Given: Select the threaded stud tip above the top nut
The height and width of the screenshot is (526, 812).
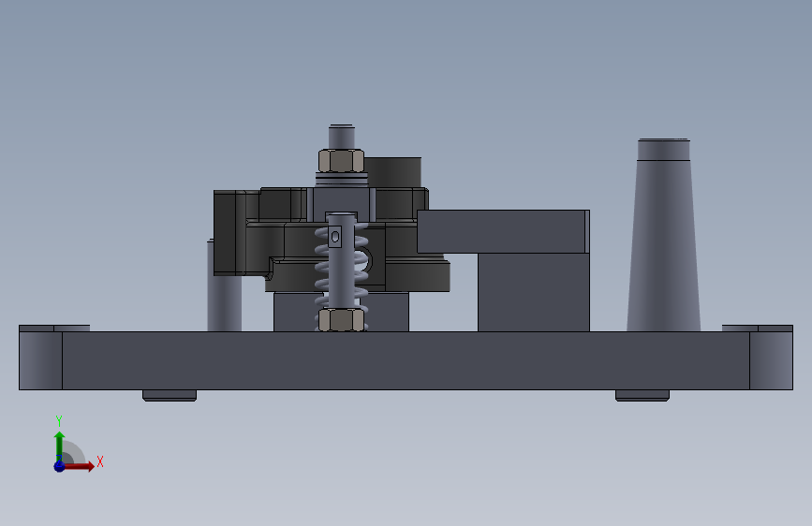Looking at the screenshot, I should pos(341,137).
